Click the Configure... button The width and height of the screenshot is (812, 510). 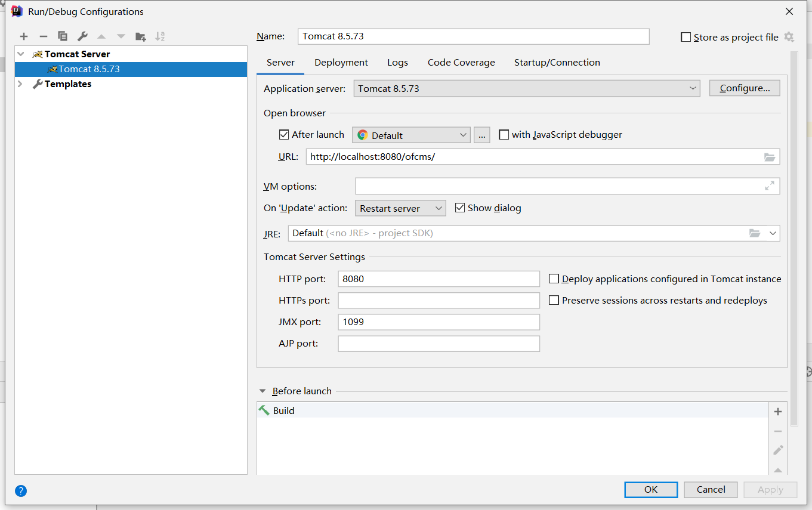(745, 88)
